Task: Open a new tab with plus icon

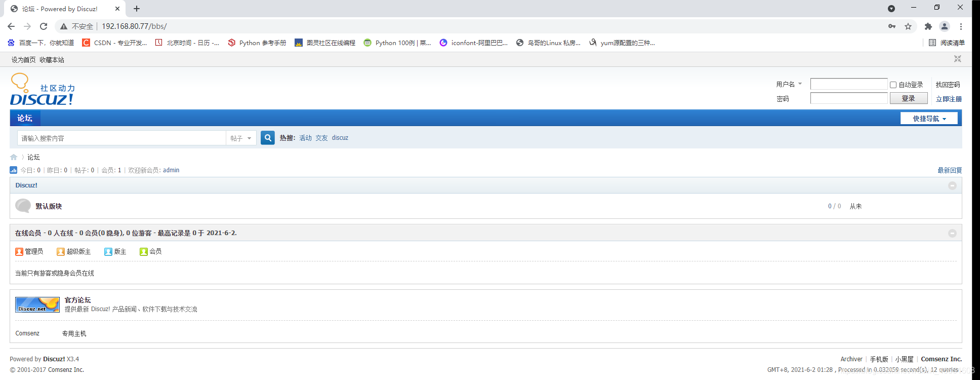Action: [137, 9]
